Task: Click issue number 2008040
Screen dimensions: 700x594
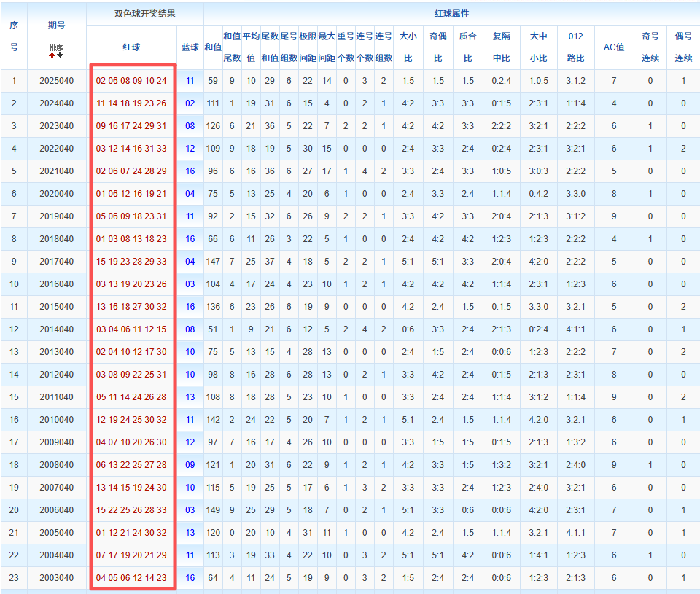Action: (x=56, y=464)
